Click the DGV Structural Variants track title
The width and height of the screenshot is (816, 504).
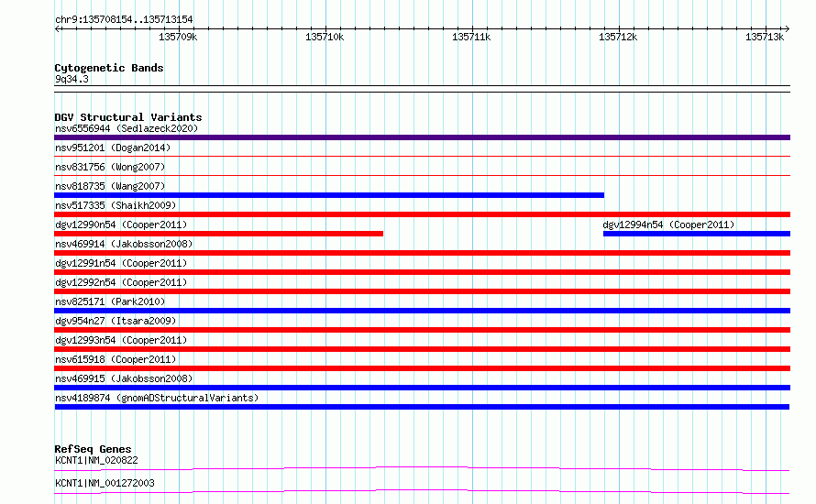click(128, 117)
